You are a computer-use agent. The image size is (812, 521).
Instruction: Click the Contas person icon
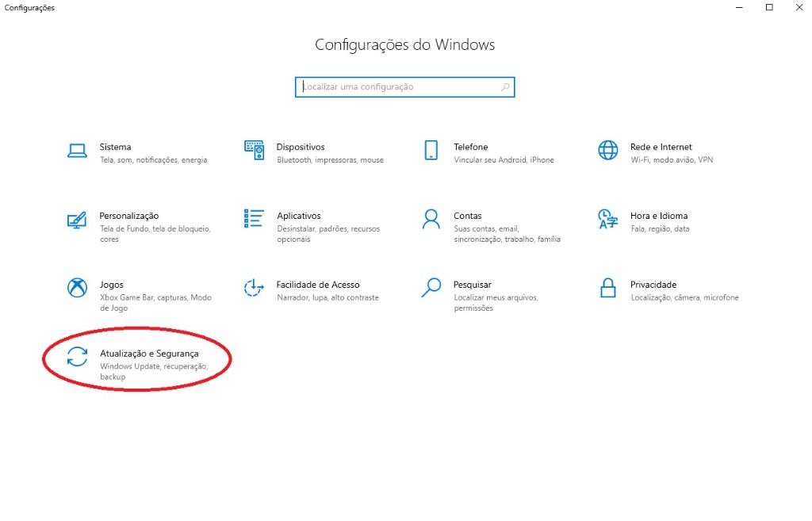click(431, 220)
